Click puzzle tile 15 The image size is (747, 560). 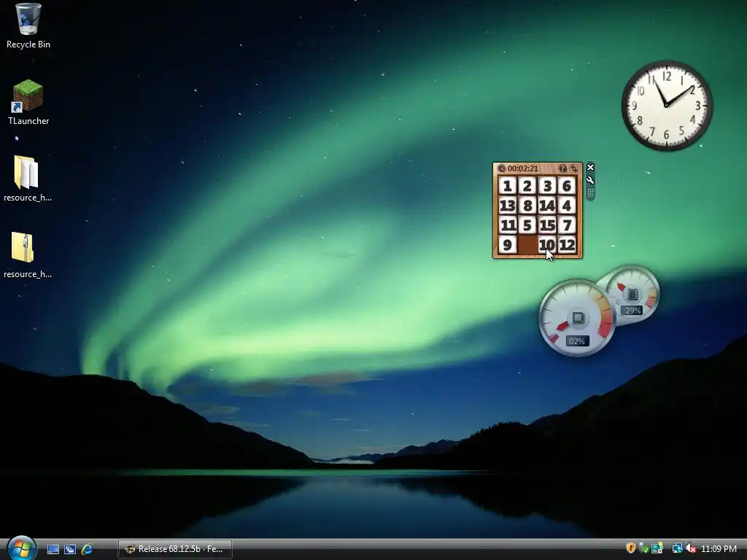click(547, 225)
